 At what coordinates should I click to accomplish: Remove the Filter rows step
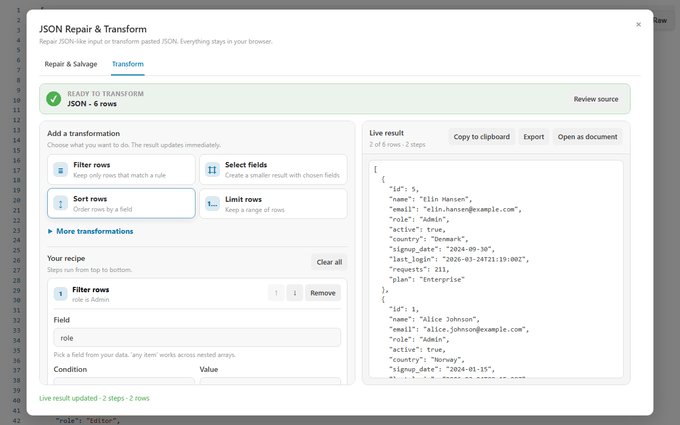click(x=323, y=293)
